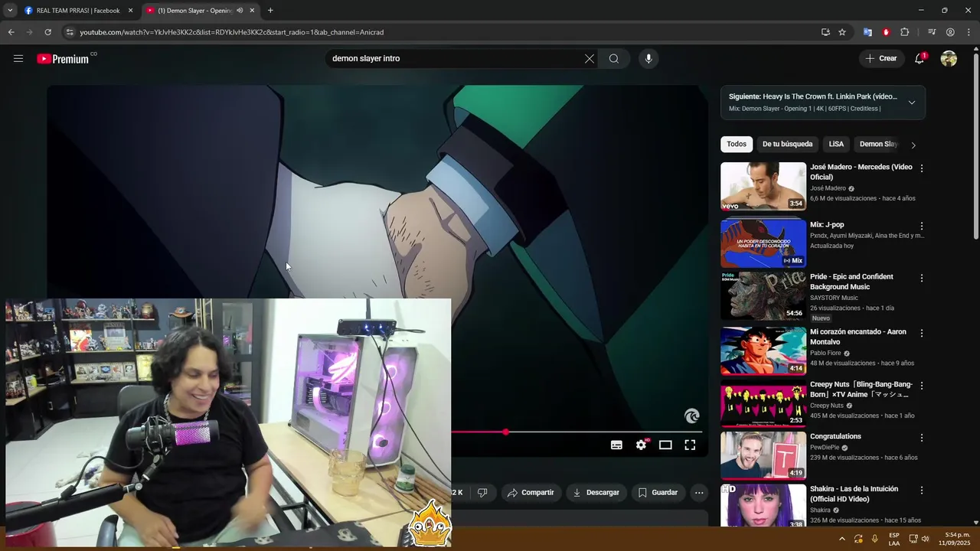Open the Congratulations video thumbnail
Screen dimensions: 980x551
(763, 455)
